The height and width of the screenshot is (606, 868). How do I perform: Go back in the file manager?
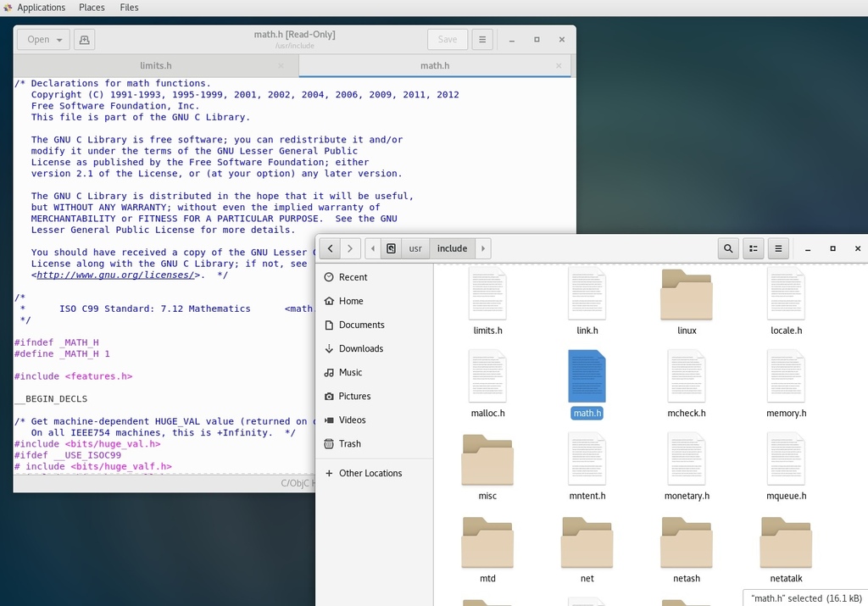pos(329,248)
